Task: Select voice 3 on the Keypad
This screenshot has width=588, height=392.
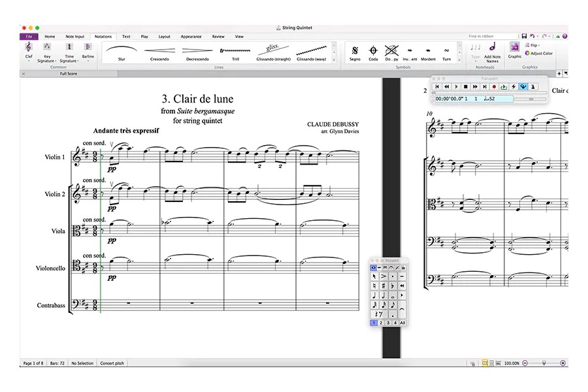Action: click(388, 323)
